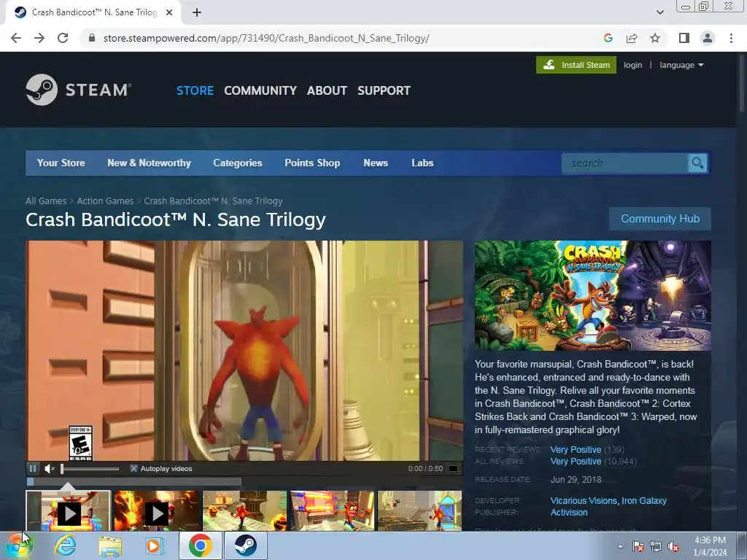Open the News tab
Viewport: 747px width, 560px height.
tap(376, 163)
